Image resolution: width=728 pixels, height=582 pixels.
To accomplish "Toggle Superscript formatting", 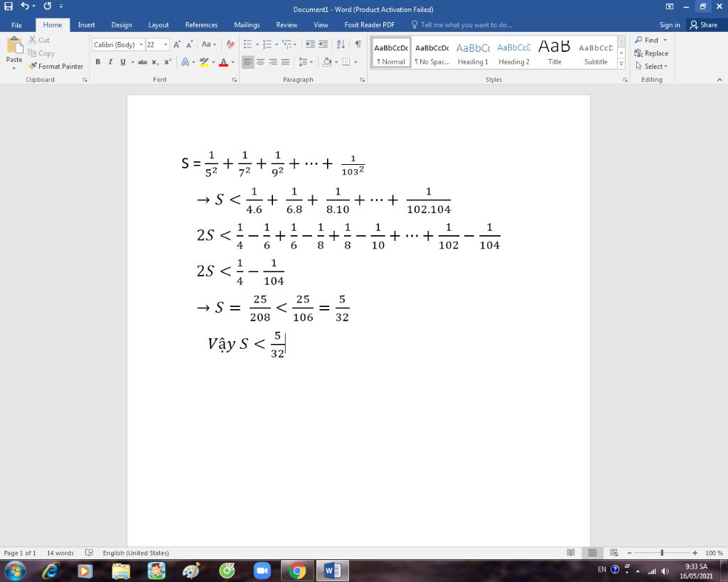I will coord(168,62).
